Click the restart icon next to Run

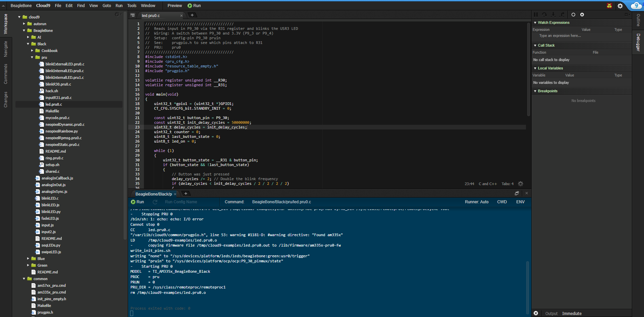[155, 202]
